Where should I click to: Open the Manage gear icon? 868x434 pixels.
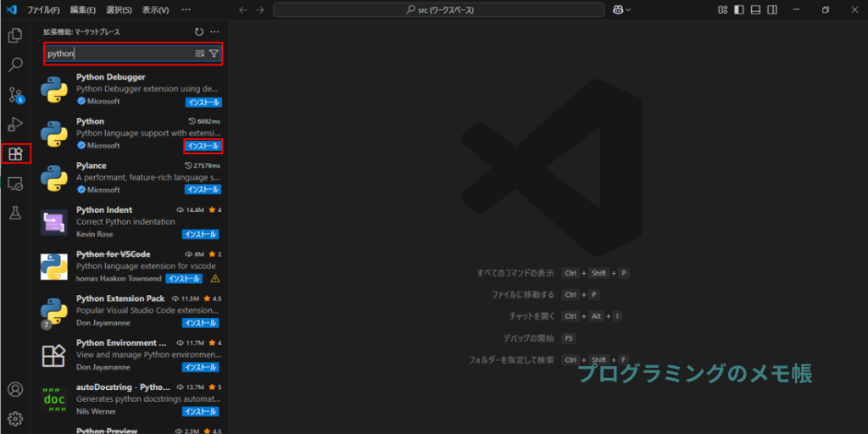click(15, 419)
